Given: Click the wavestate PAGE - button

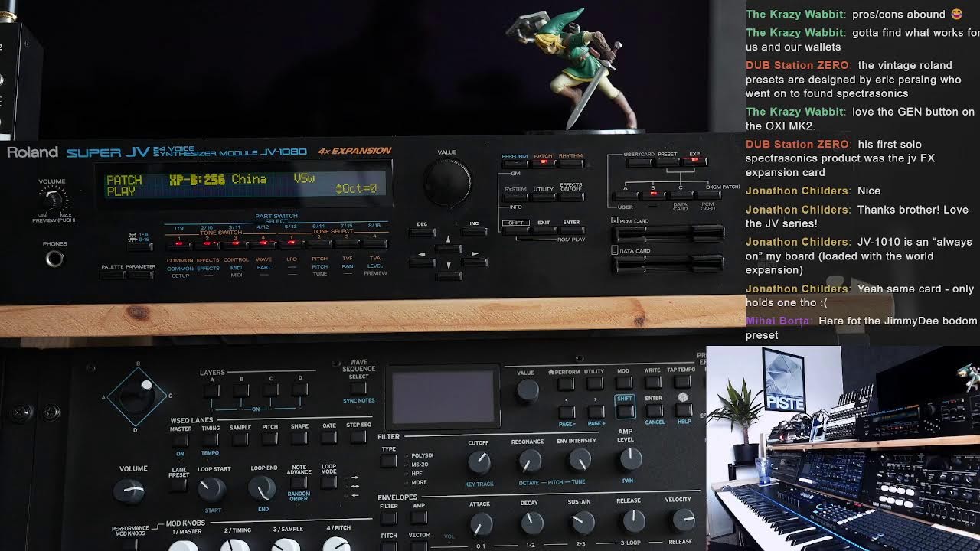Looking at the screenshot, I should (568, 412).
